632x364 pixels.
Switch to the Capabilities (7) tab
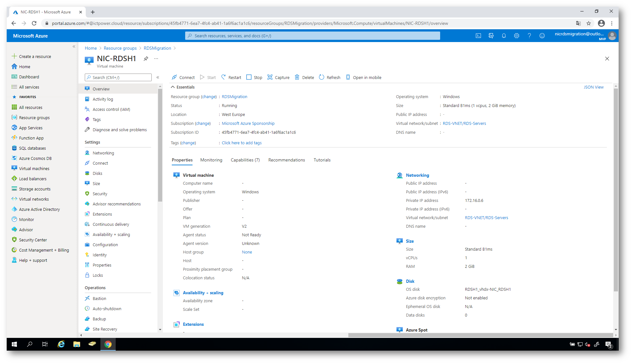click(245, 160)
